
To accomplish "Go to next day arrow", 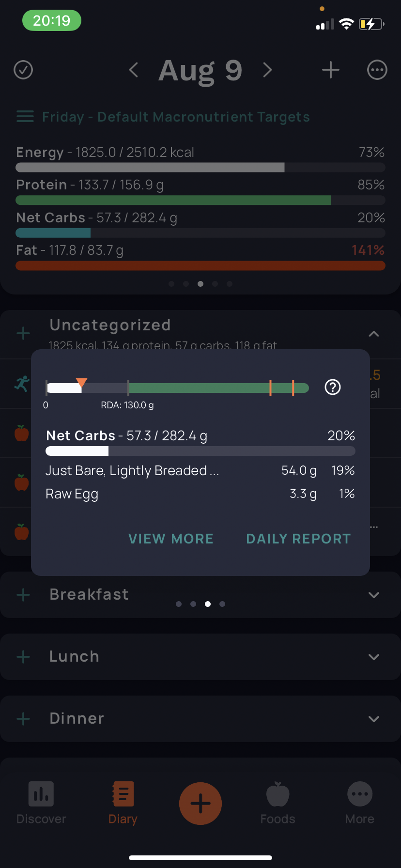I will tap(267, 70).
